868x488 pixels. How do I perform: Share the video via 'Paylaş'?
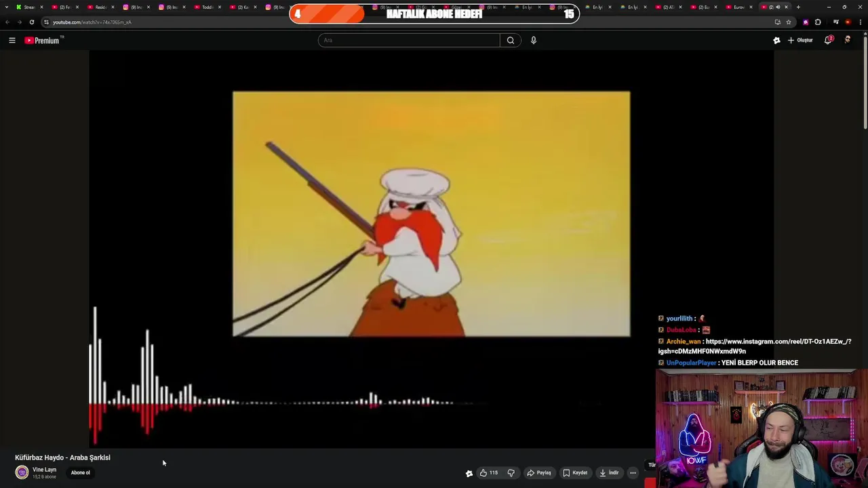click(539, 472)
